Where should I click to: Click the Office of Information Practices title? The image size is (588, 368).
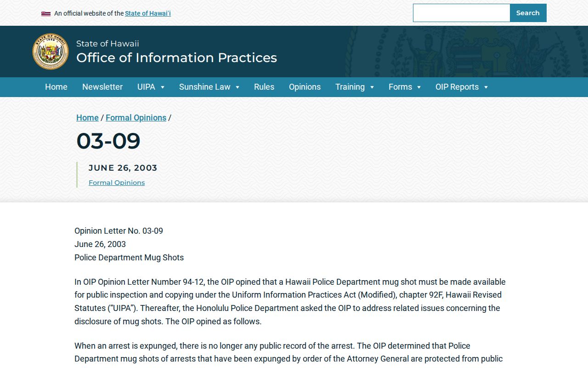176,57
